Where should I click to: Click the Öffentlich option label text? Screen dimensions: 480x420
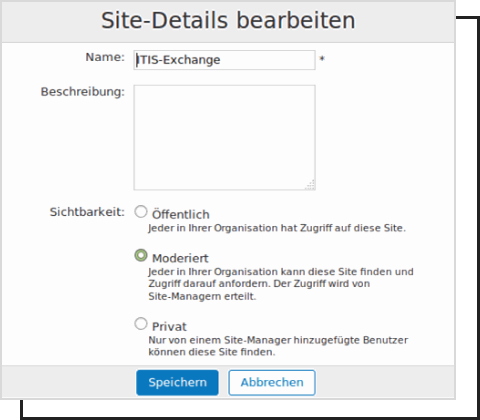(x=181, y=214)
